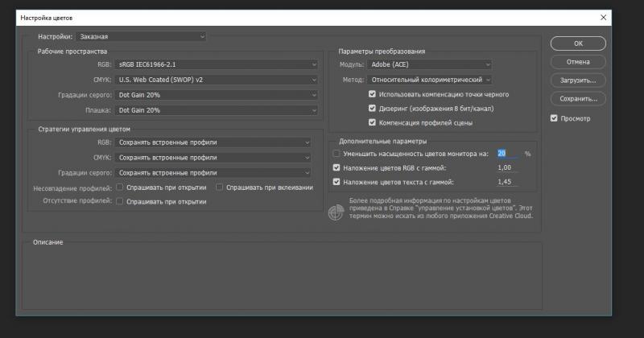Click the Creative Cloud help info icon
Screen dimensions: 644x338
[336, 212]
